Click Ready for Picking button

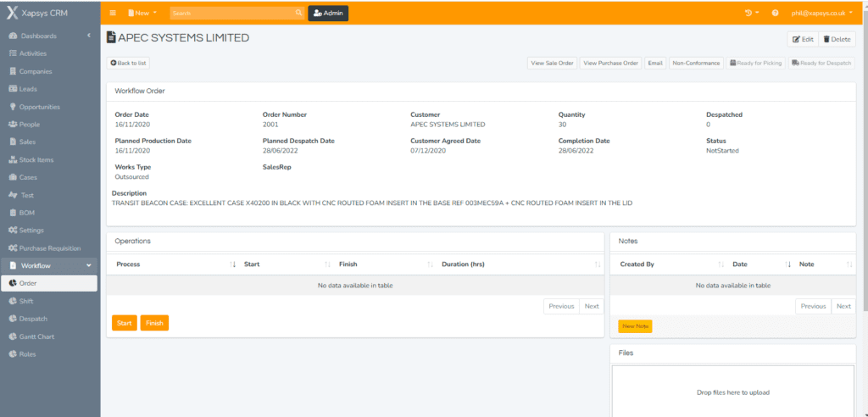[755, 63]
